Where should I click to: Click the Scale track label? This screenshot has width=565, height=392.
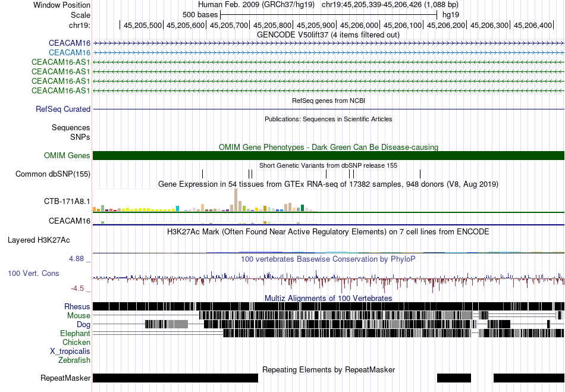click(x=80, y=15)
